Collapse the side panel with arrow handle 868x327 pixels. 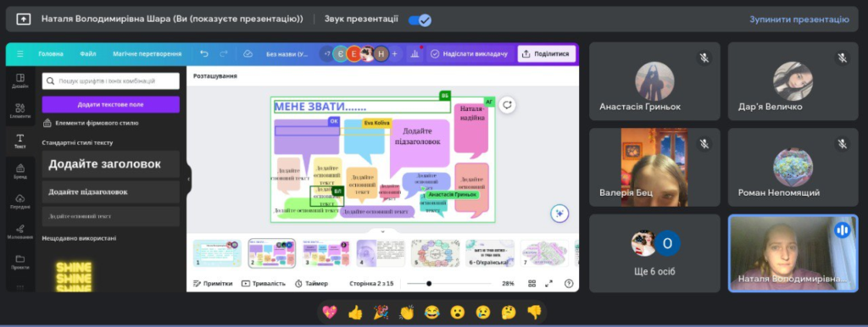point(189,180)
